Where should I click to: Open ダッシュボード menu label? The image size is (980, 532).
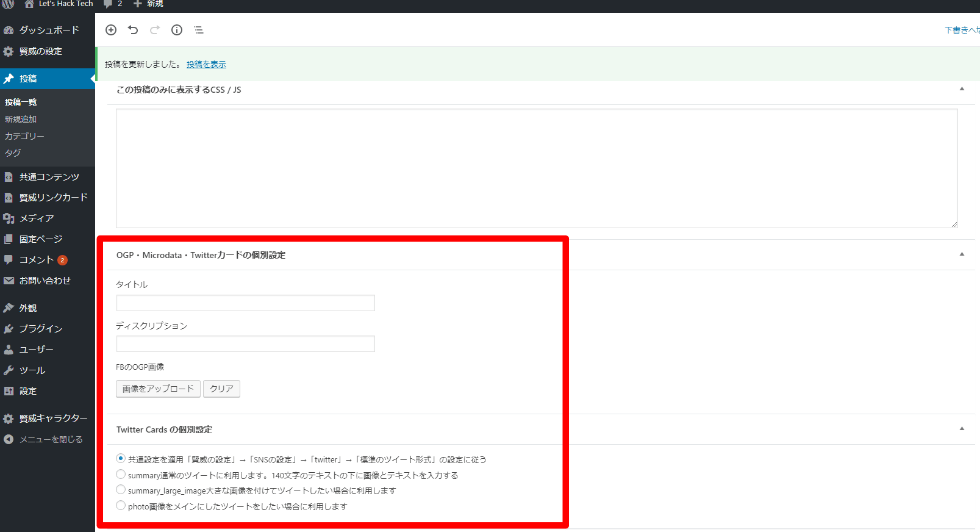click(x=49, y=30)
